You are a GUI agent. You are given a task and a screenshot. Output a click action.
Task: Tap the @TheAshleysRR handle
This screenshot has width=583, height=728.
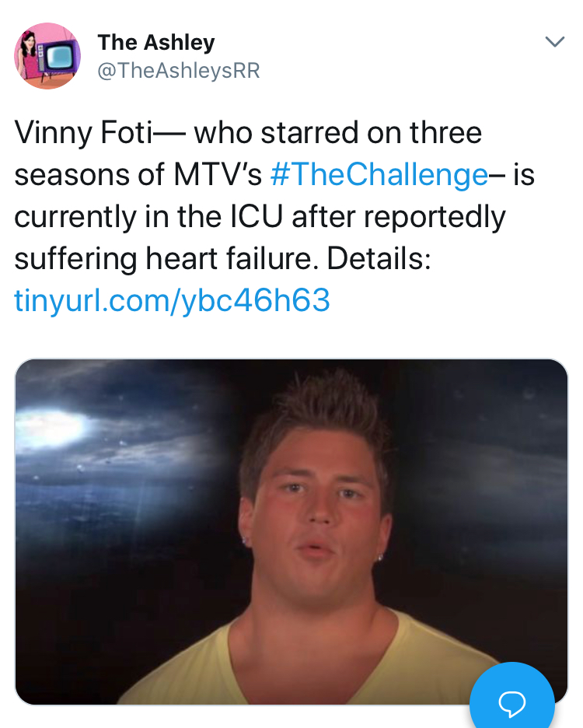click(x=179, y=71)
